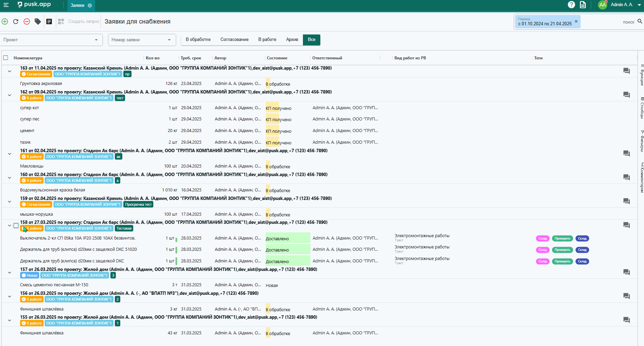Check the checkbox for request 158

16,226
